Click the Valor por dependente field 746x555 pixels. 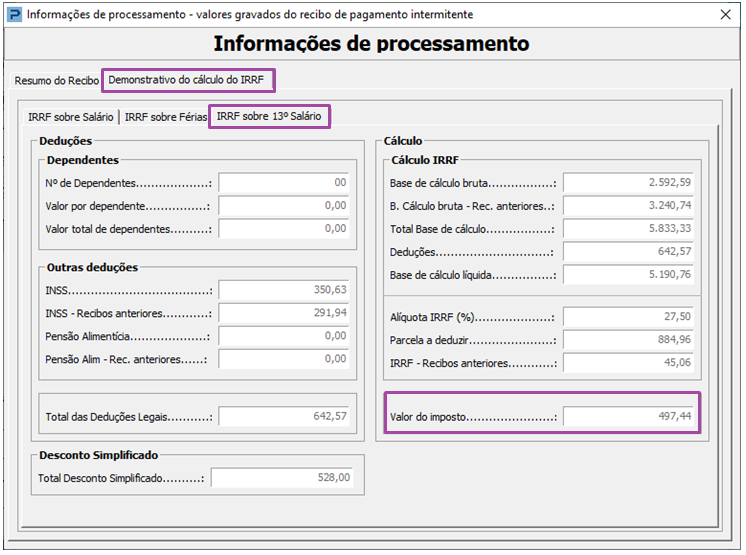284,206
